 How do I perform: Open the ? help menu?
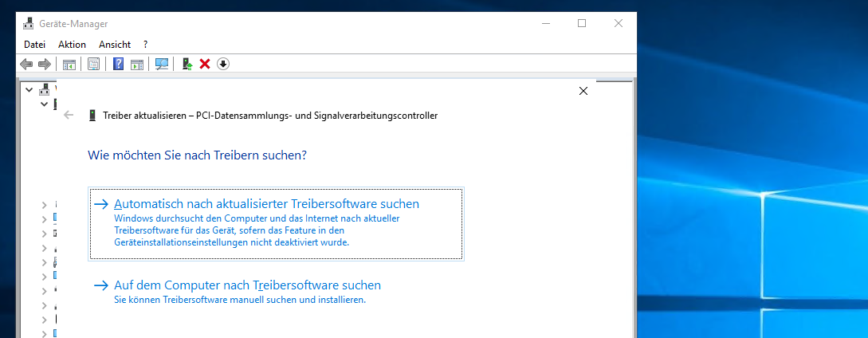[x=146, y=45]
